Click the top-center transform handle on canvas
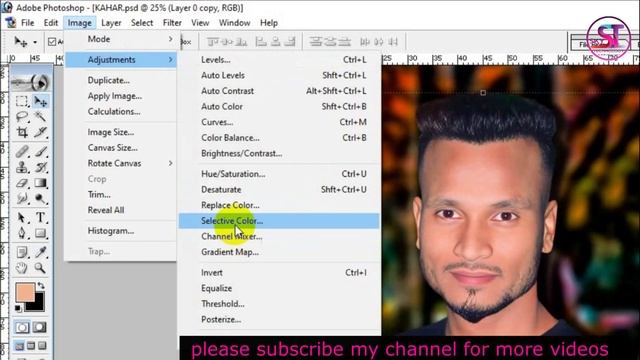The width and height of the screenshot is (640, 360). (x=483, y=93)
